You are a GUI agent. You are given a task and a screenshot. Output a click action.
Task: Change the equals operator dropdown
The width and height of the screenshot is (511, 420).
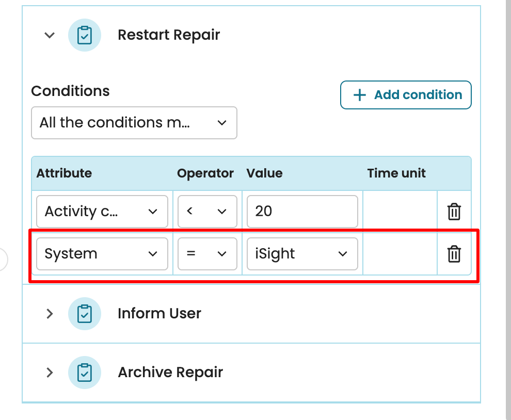pyautogui.click(x=207, y=254)
